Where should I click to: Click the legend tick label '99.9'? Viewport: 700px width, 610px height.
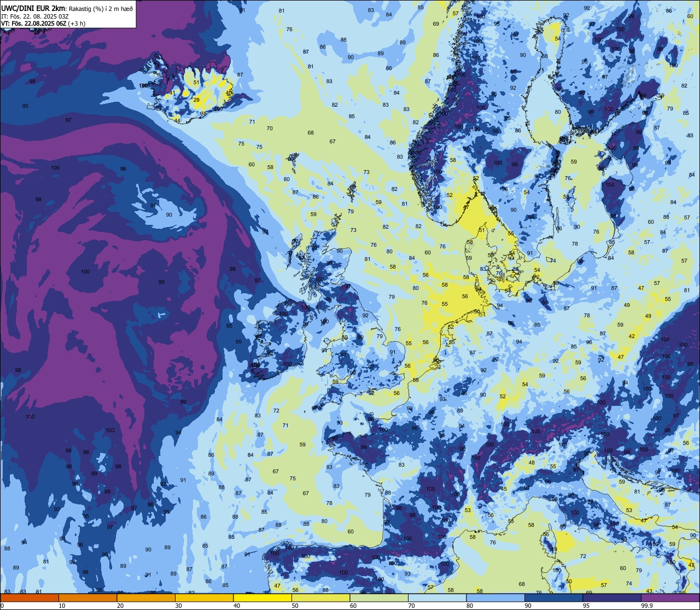[647, 606]
